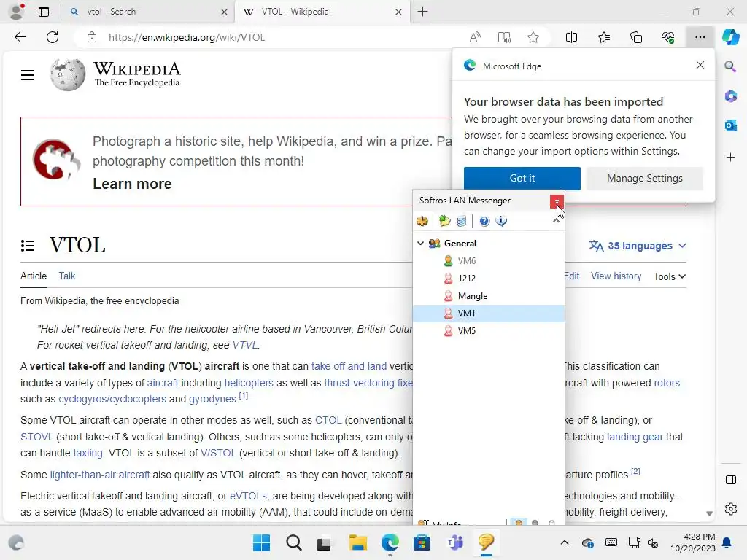747x560 pixels.
Task: Click the Softros received files folder icon
Action: [444, 221]
